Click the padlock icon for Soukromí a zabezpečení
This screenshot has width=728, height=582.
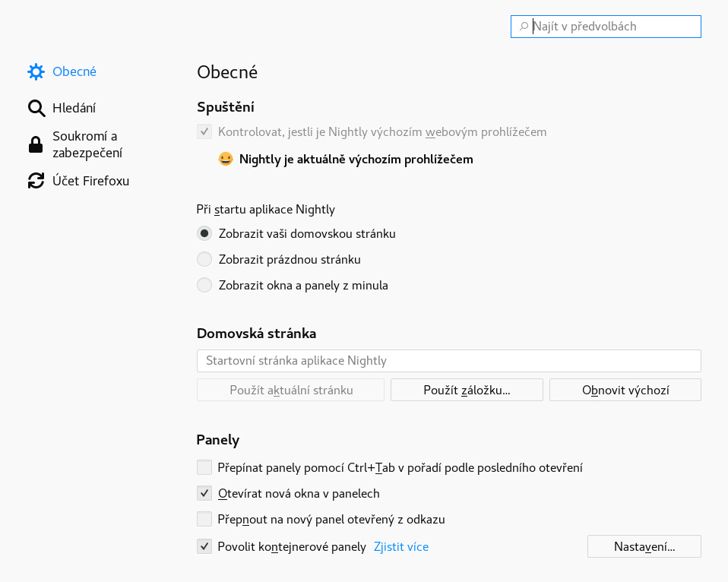coord(36,144)
